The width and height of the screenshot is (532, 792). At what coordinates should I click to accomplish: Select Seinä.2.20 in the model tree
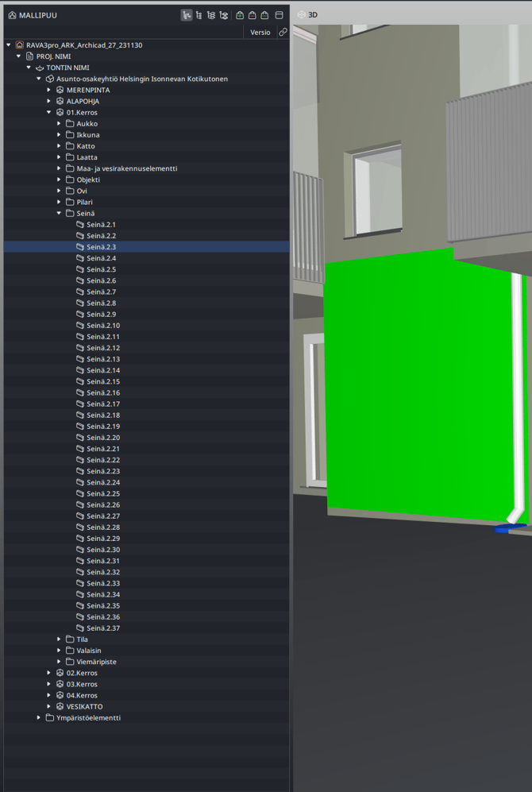pyautogui.click(x=103, y=438)
